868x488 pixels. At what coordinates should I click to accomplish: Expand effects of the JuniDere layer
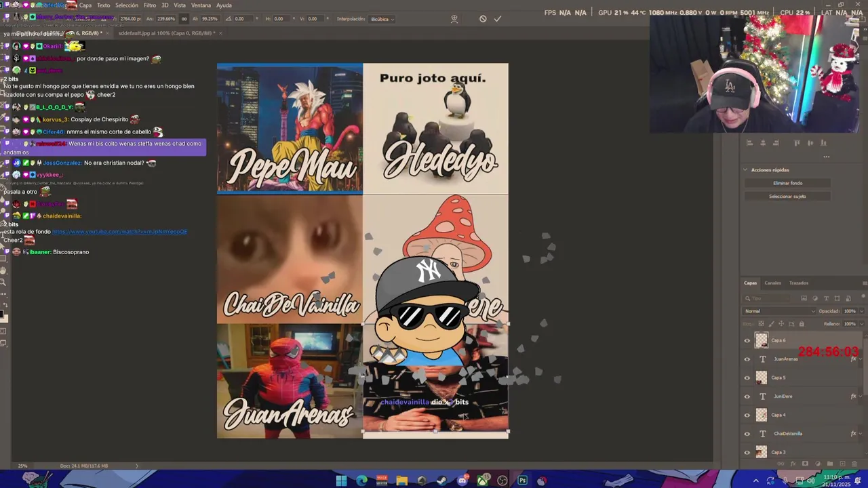(x=861, y=396)
